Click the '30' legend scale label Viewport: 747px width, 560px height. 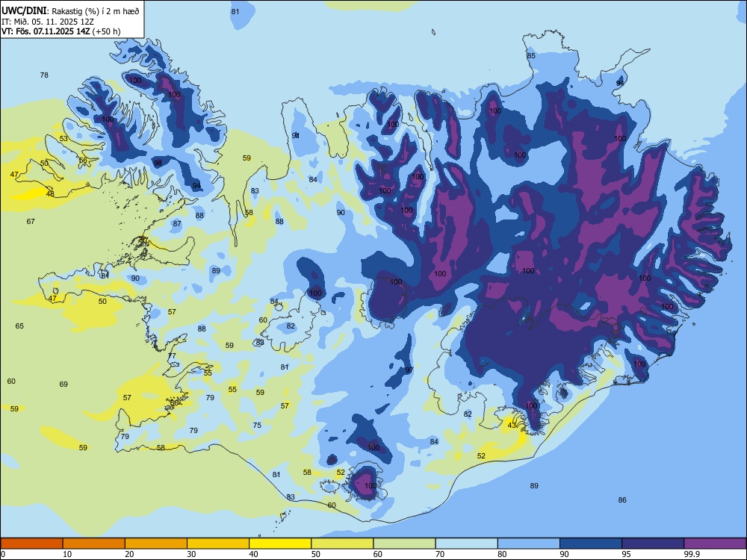(191, 554)
